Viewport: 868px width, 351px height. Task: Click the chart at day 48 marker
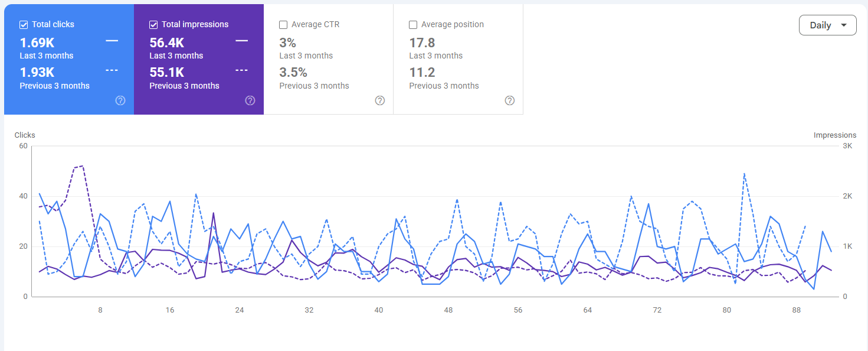point(448,310)
